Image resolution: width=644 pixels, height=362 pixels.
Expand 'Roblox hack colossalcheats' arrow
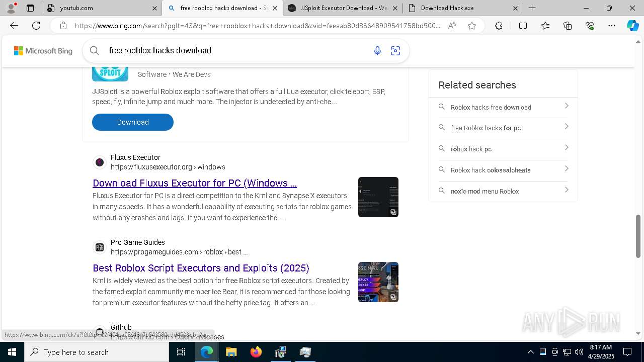[x=567, y=169]
